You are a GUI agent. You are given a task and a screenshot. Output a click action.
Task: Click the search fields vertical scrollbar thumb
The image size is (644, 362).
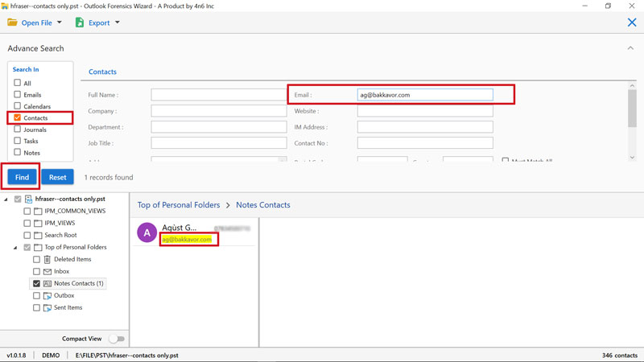pyautogui.click(x=632, y=109)
